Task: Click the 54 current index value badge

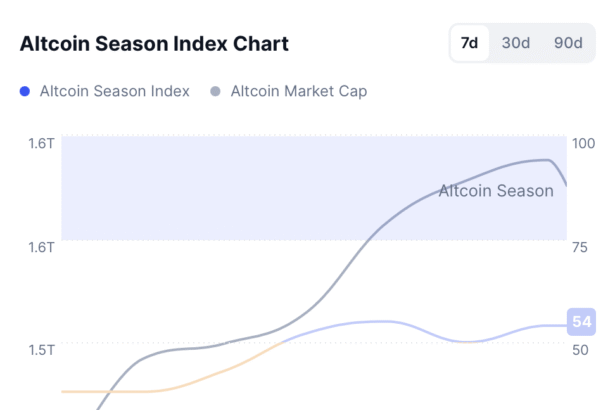Action: pos(582,322)
